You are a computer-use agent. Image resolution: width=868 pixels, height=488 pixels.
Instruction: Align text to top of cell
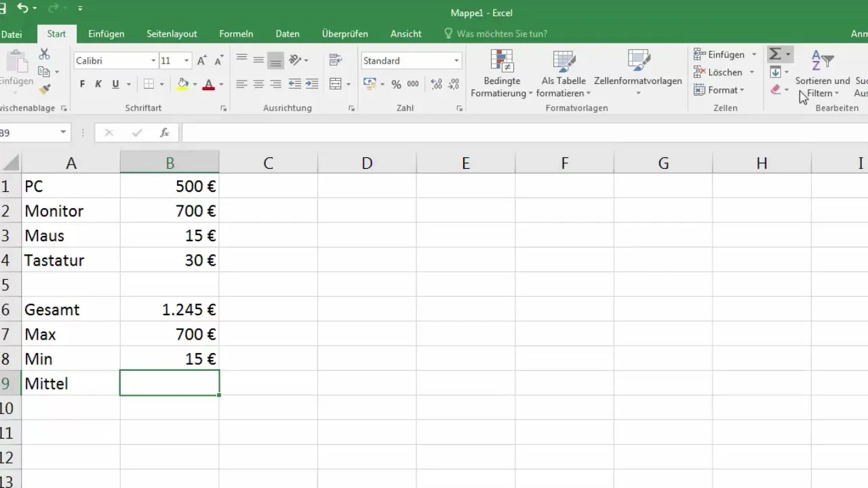pos(241,60)
